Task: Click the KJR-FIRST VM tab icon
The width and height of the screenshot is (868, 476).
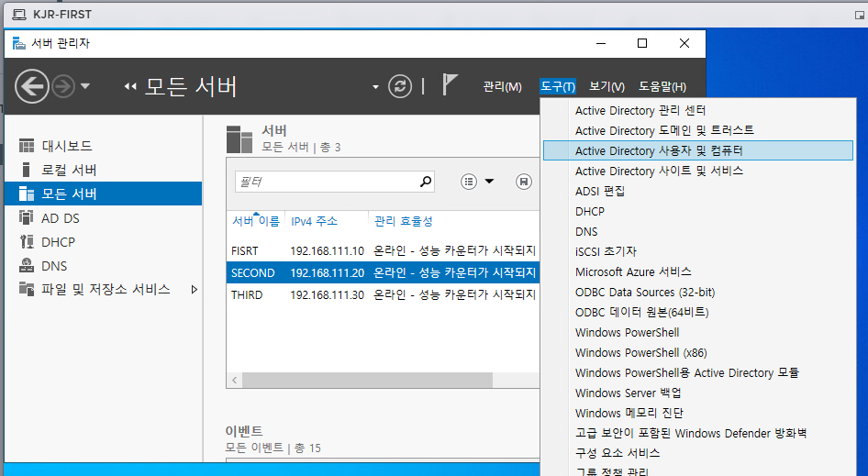Action: (19, 15)
